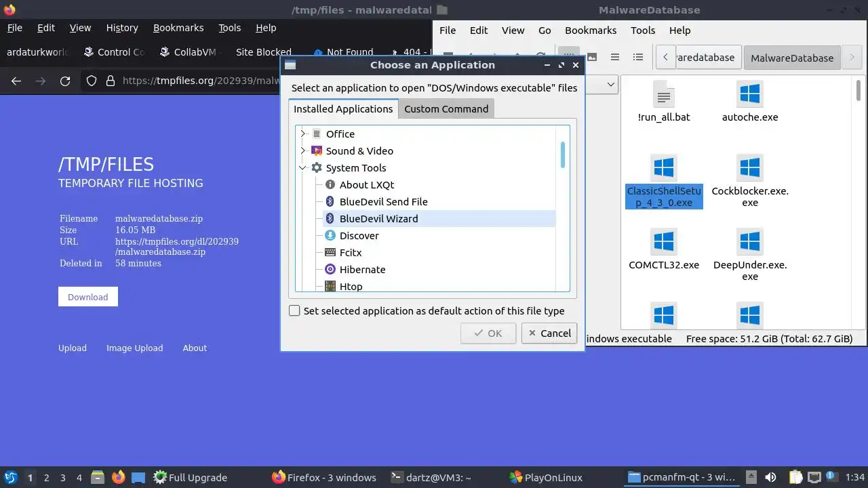Open the Firefox History menu
Screen dimensions: 868x488
[122, 28]
